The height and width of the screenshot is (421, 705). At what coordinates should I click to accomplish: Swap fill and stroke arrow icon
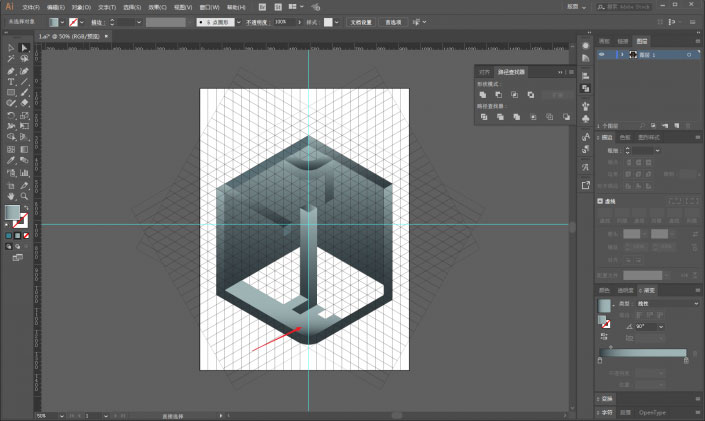[x=26, y=207]
